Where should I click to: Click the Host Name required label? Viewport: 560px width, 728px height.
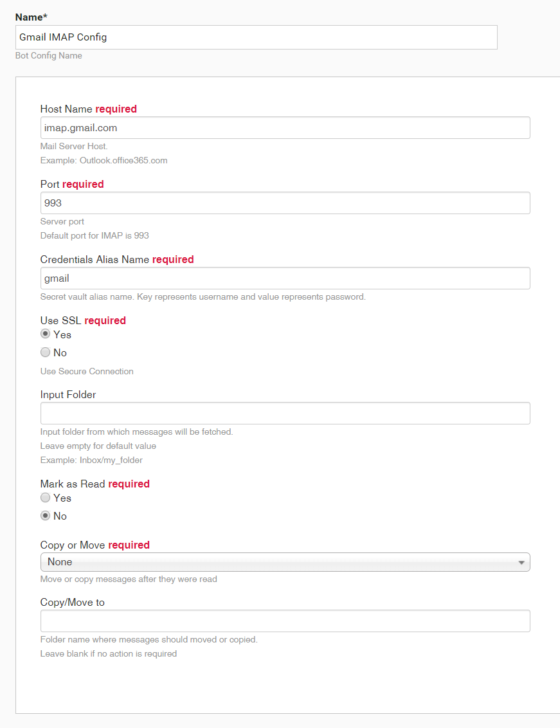pyautogui.click(x=88, y=109)
